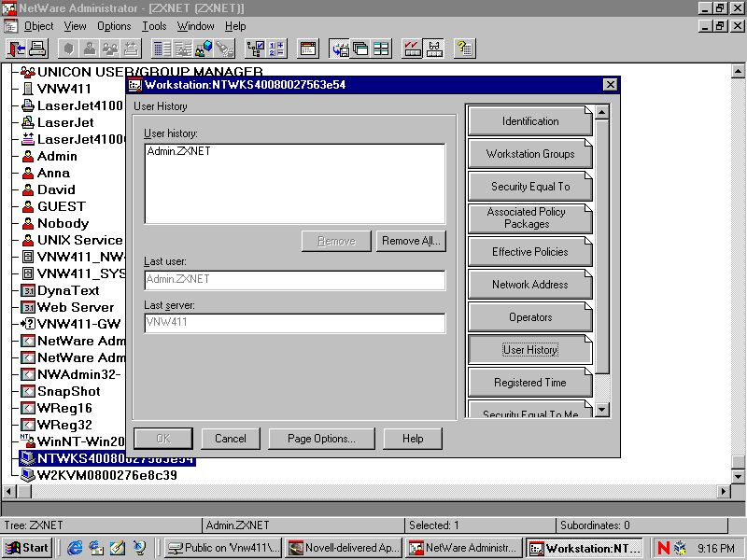Select the Anna user in tree
The width and height of the screenshot is (747, 560).
tap(53, 173)
